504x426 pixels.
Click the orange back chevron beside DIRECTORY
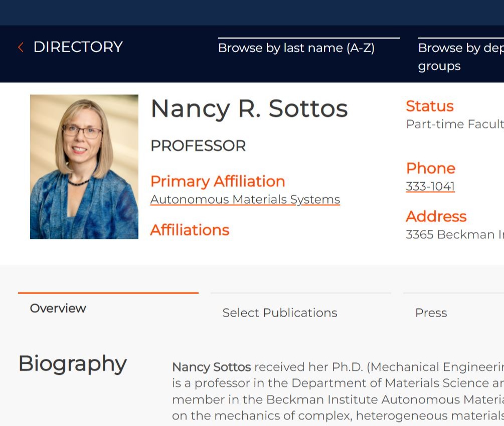[x=21, y=47]
